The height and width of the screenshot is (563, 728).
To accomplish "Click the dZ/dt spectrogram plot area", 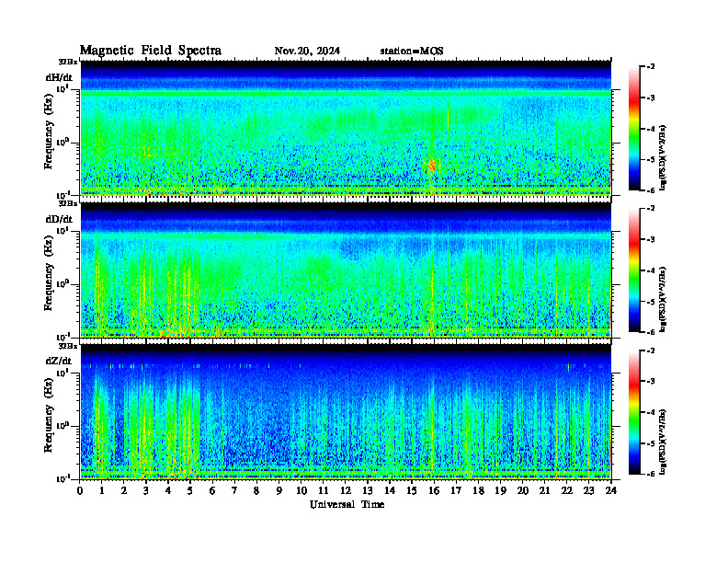I will (346, 412).
